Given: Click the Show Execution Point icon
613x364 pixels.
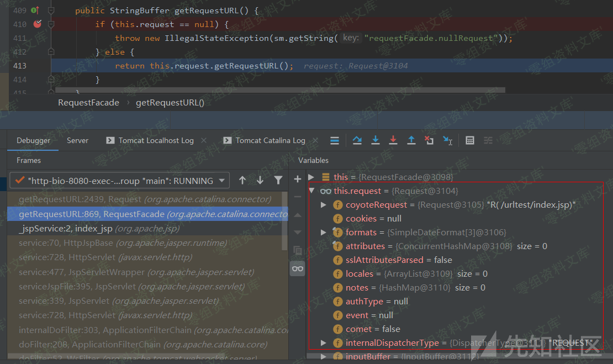Looking at the screenshot, I should click(335, 140).
